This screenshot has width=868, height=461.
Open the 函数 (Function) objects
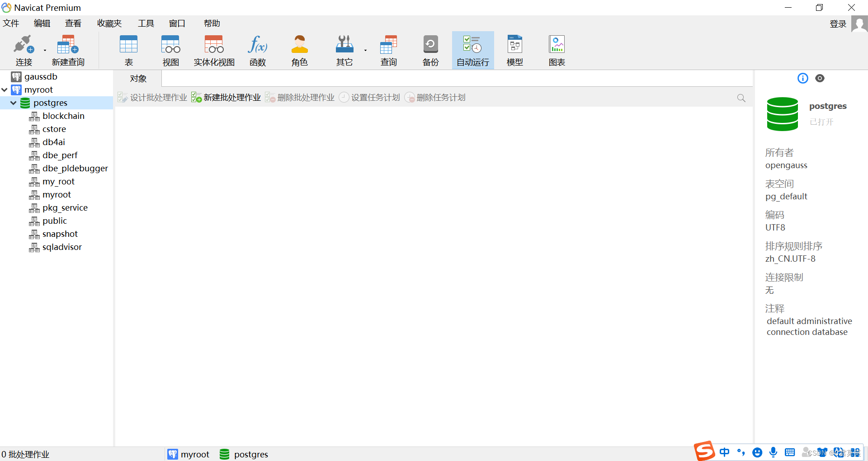tap(258, 50)
